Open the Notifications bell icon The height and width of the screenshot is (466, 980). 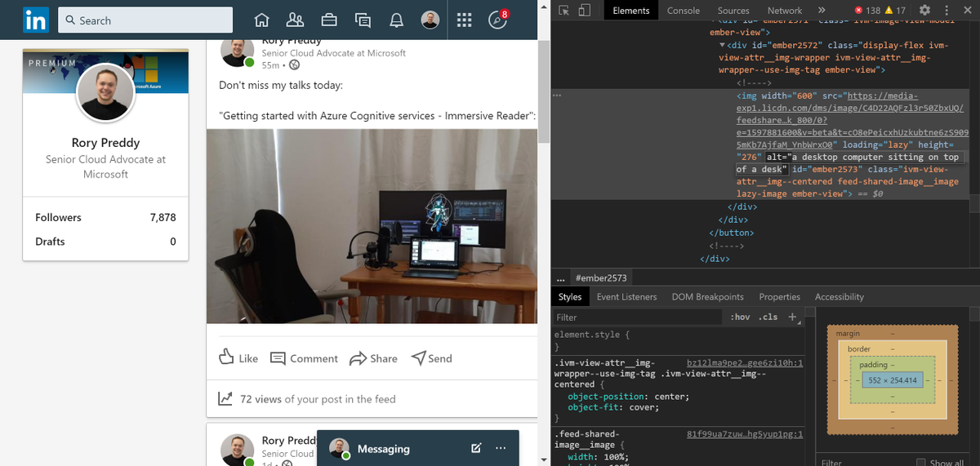tap(397, 20)
